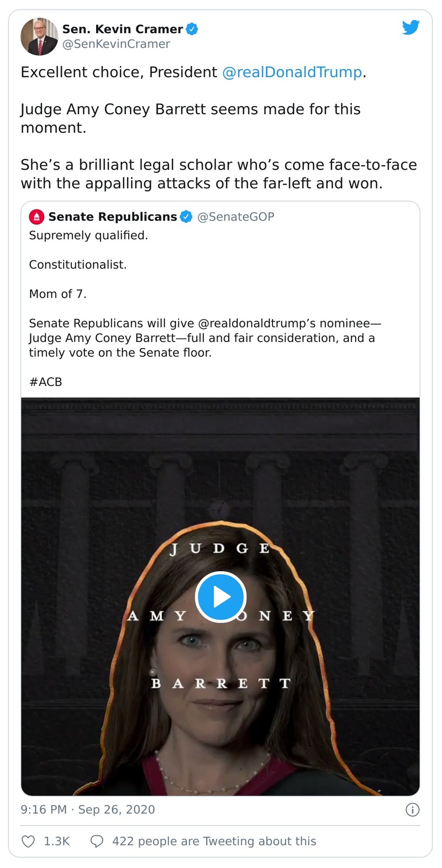The width and height of the screenshot is (442, 868).
Task: Toggle follow via the Twitter bird
Action: click(x=411, y=28)
